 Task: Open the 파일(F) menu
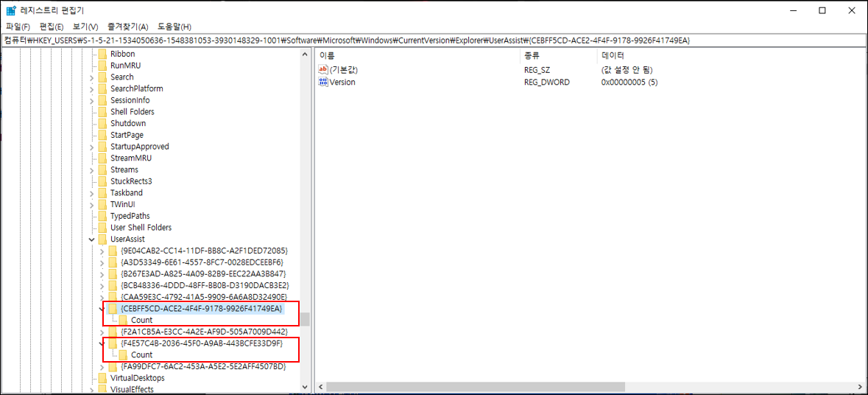[18, 27]
